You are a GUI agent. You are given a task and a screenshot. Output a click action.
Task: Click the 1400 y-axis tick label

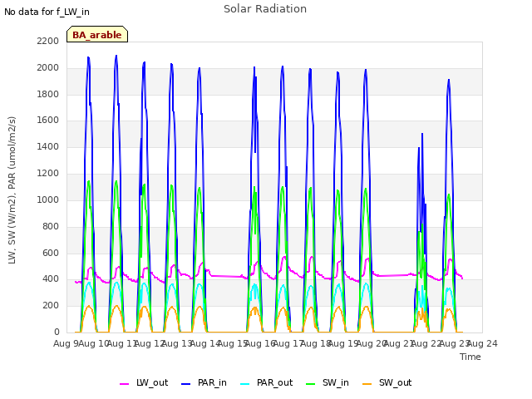click(x=48, y=146)
